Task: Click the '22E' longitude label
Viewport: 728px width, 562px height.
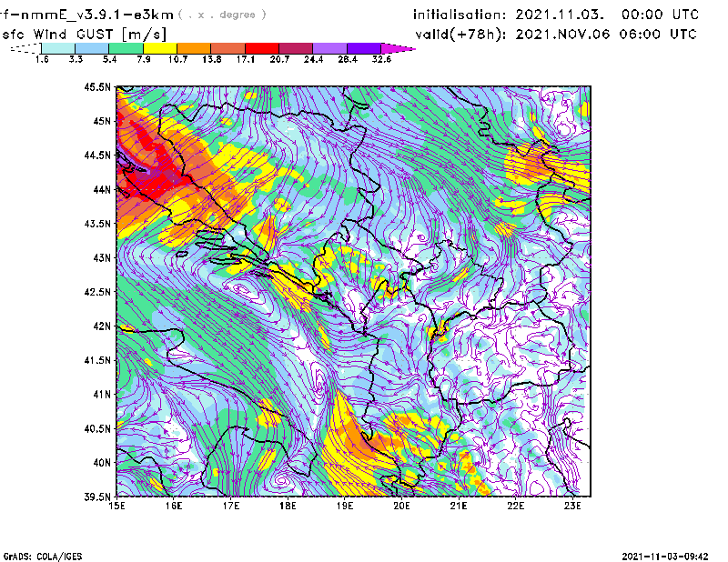Action: [515, 506]
